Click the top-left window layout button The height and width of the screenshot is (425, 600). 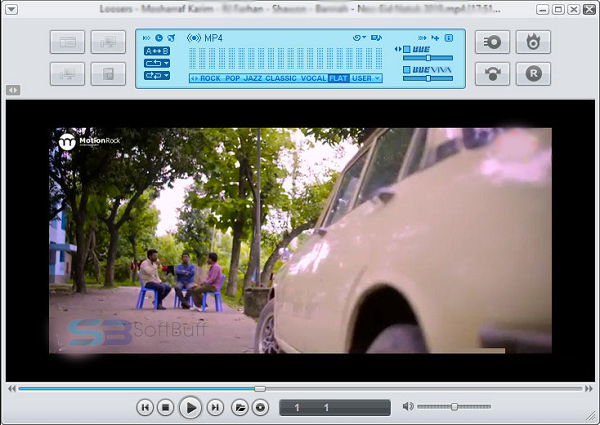coord(67,42)
